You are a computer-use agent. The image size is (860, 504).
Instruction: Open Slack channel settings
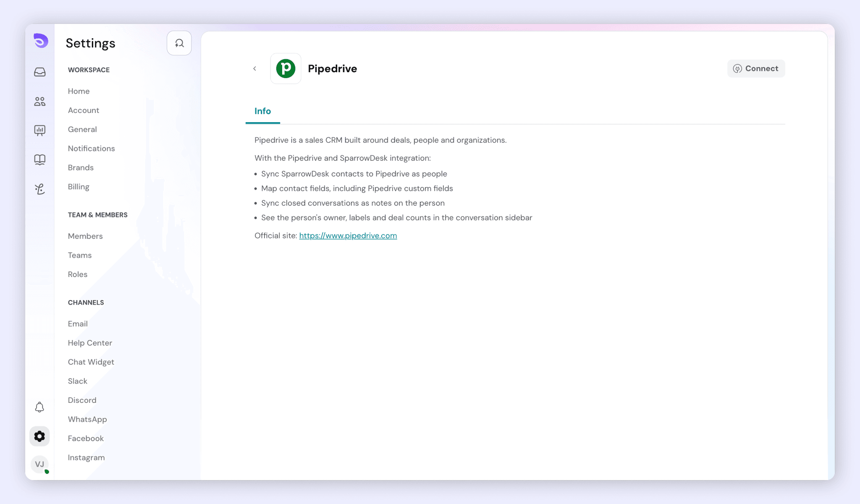click(78, 381)
